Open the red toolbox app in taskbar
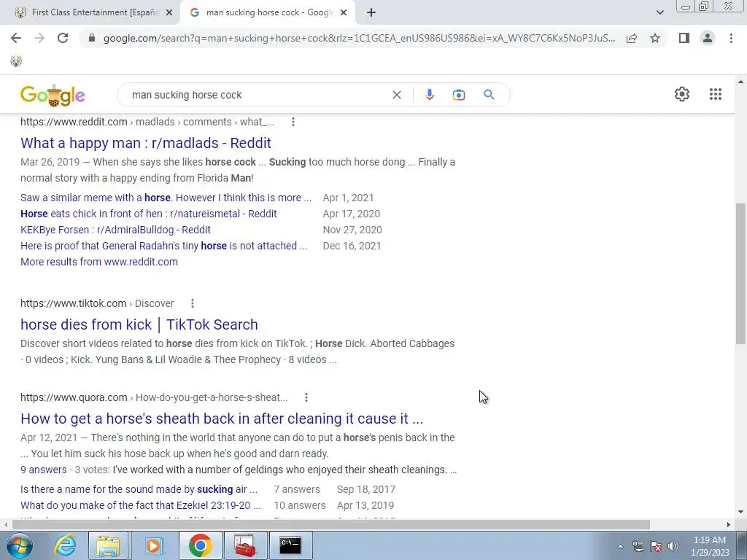 click(x=244, y=545)
